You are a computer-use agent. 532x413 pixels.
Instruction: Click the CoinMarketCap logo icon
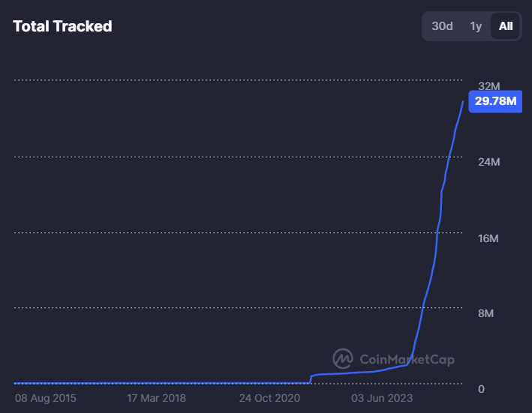tap(344, 359)
